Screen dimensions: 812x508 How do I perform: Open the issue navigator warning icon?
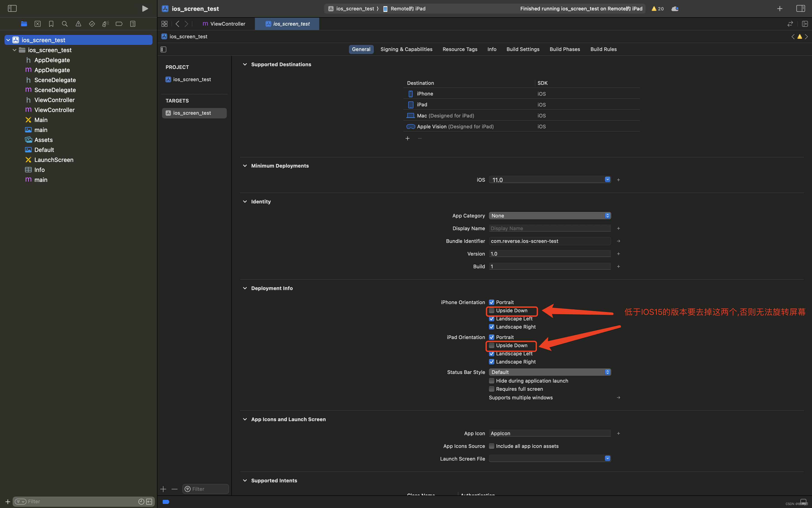pyautogui.click(x=78, y=24)
